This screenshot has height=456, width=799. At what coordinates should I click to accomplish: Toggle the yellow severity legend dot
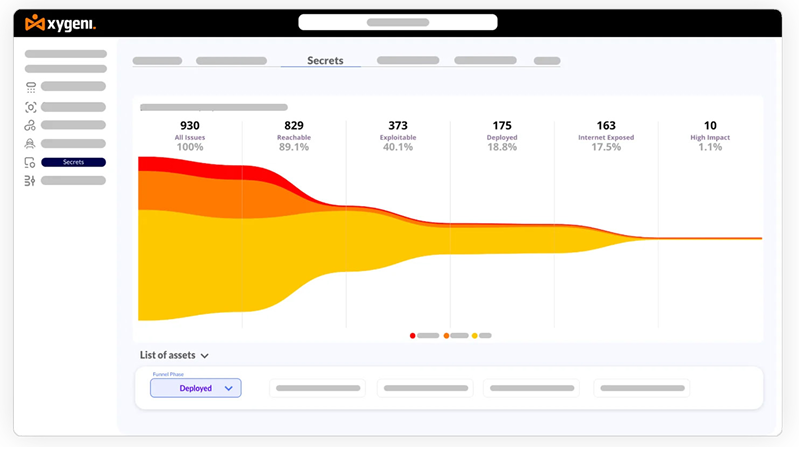475,336
